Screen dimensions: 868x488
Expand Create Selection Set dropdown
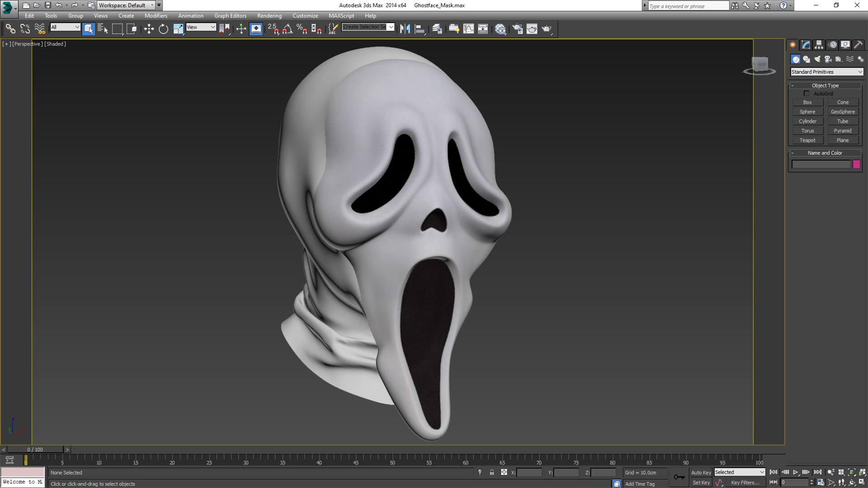(x=391, y=27)
